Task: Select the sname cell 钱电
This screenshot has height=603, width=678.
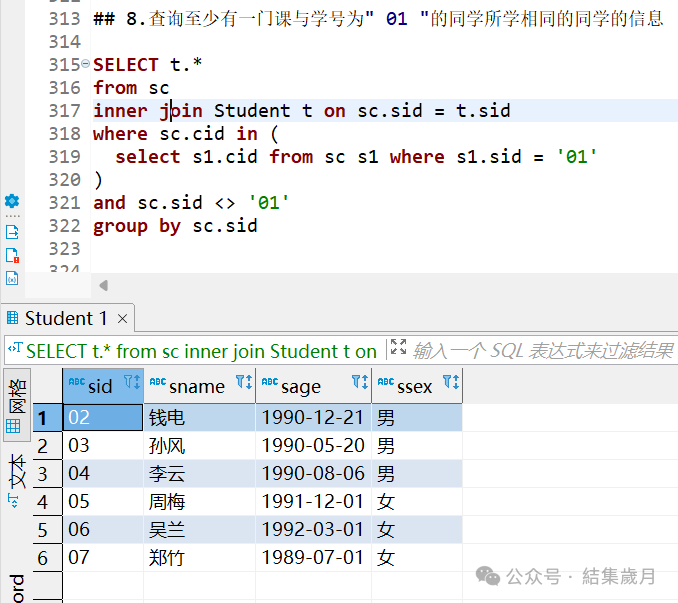Action: pos(200,418)
